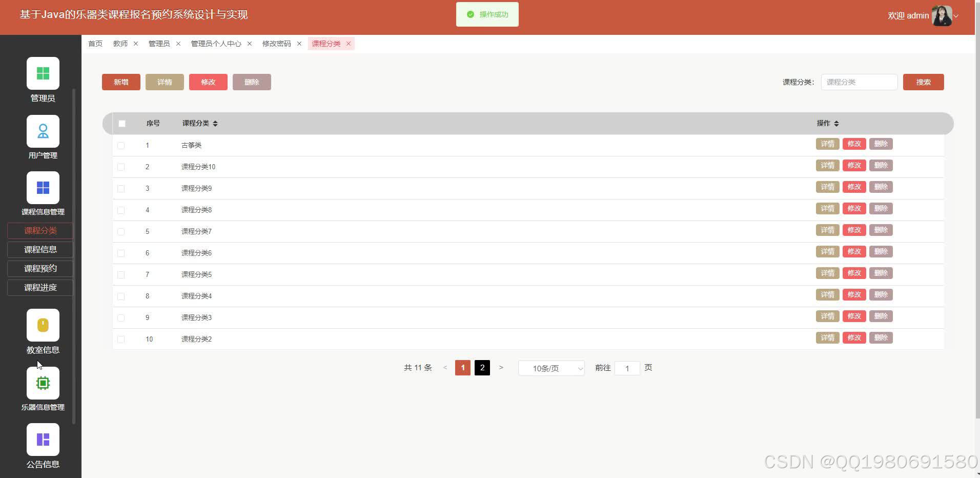Check the row for 课程分类10

click(121, 167)
